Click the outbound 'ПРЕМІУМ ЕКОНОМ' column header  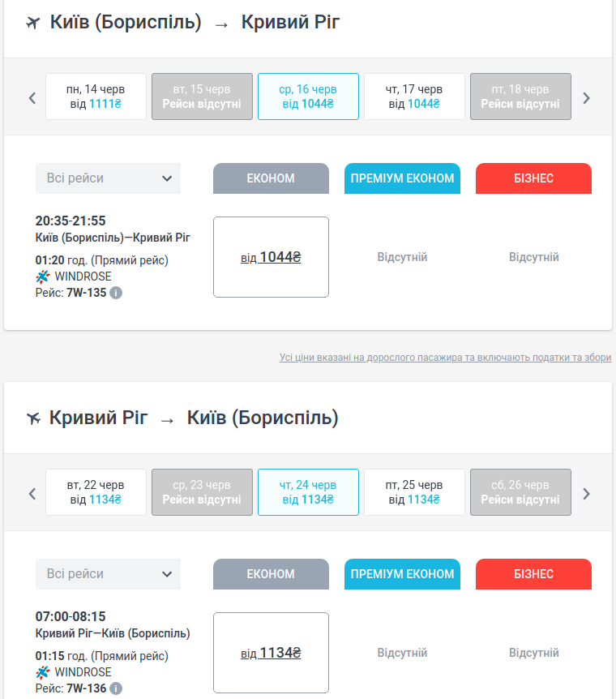[402, 178]
